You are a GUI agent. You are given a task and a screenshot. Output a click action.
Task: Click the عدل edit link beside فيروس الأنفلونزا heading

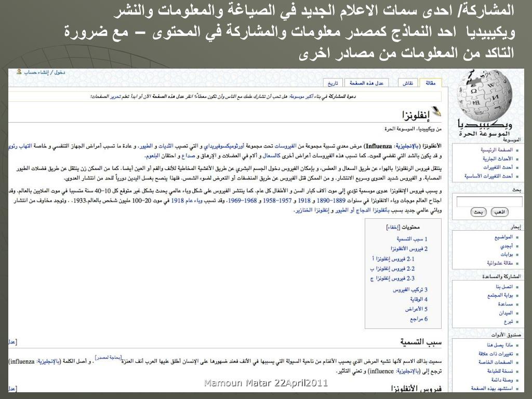point(12,389)
